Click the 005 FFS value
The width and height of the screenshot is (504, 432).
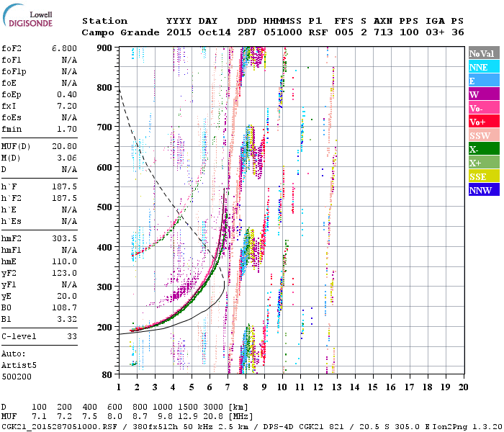[x=344, y=32]
